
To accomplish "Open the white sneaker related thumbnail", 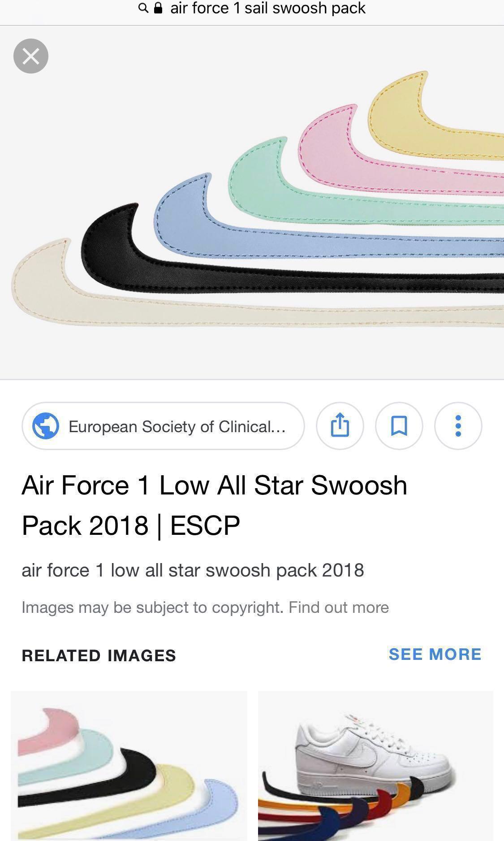I will pyautogui.click(x=375, y=766).
